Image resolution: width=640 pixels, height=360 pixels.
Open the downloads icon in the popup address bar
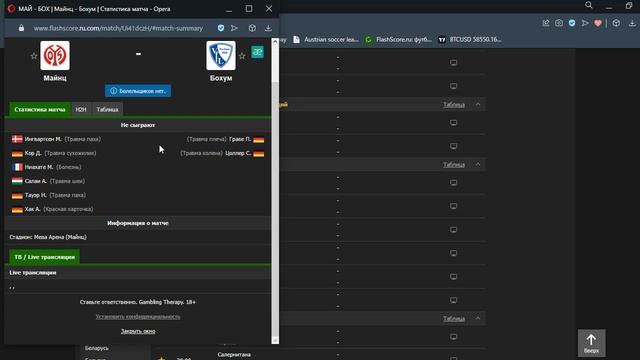pos(268,28)
